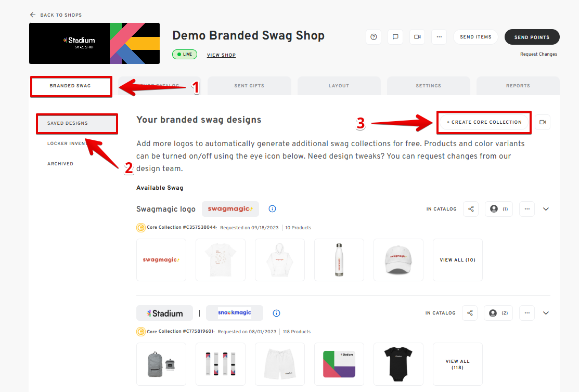Open the chat message icon in header
The height and width of the screenshot is (392, 579).
tap(395, 37)
